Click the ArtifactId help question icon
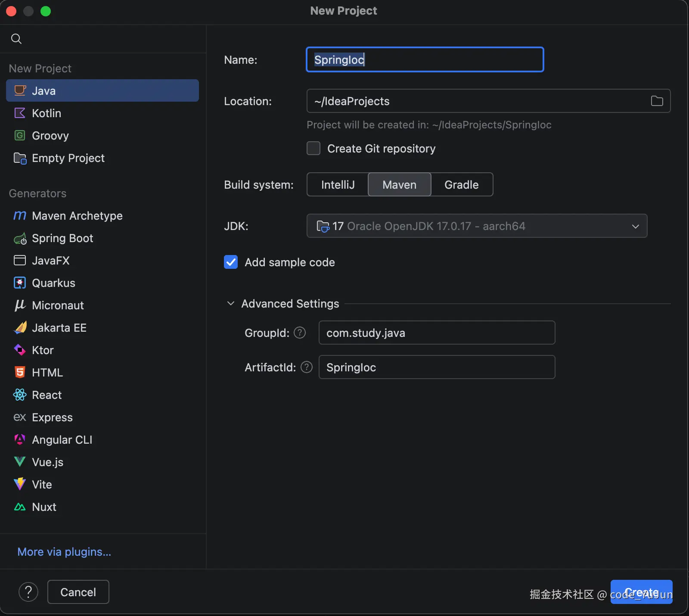689x616 pixels. click(x=306, y=367)
